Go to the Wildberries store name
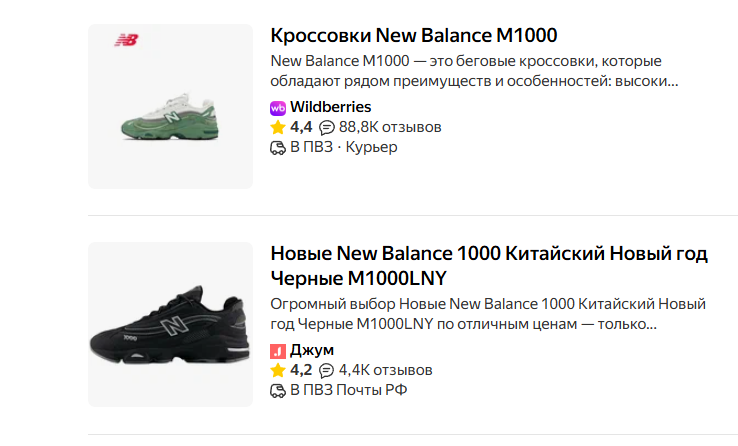Viewport: 738px width, 446px height. 330,107
